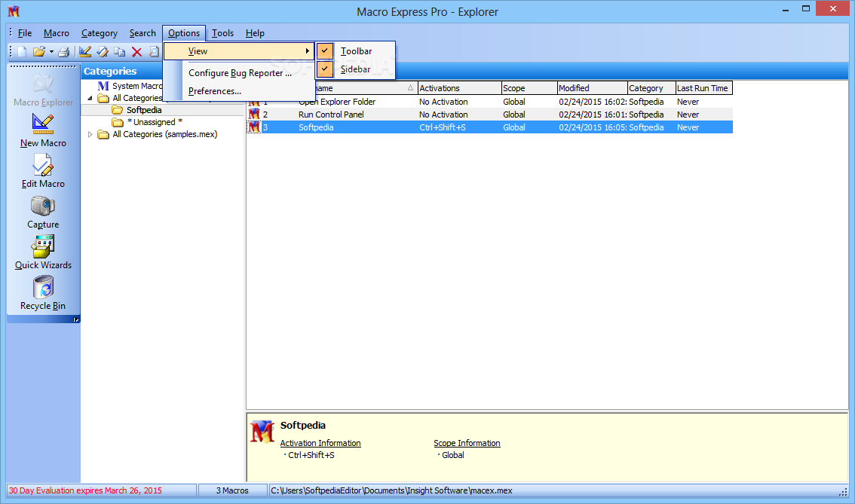Image resolution: width=855 pixels, height=504 pixels.
Task: Click the Softpedia macro name in row 3
Action: tap(316, 127)
